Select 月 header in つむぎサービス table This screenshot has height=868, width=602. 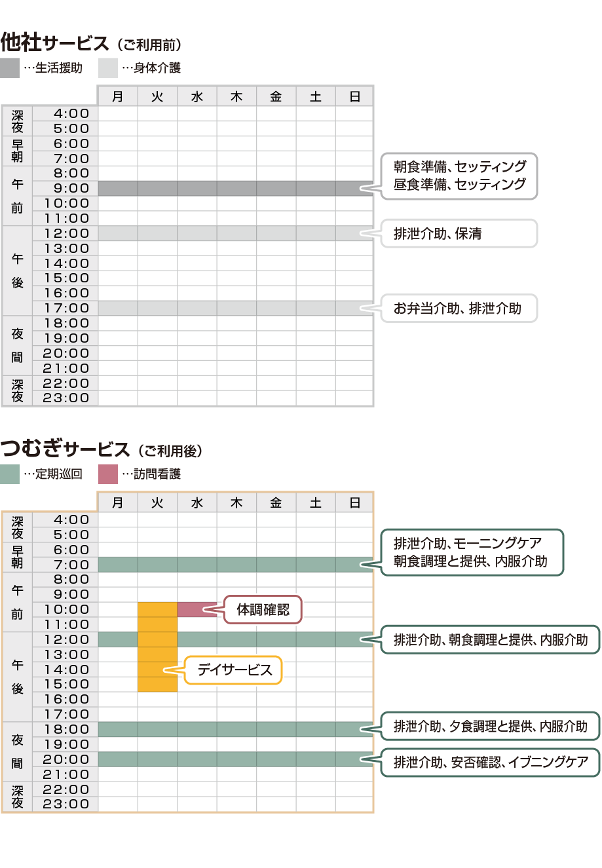(x=118, y=502)
